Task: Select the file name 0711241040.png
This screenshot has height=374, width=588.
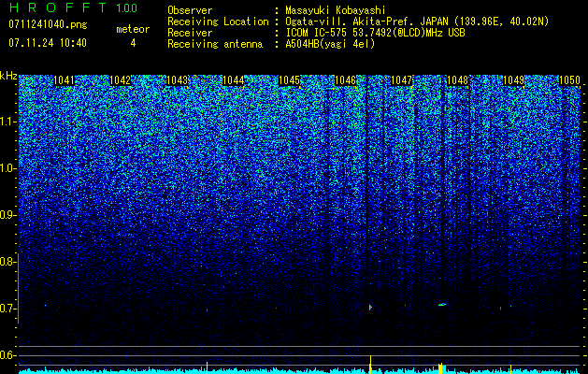Action: click(x=48, y=24)
